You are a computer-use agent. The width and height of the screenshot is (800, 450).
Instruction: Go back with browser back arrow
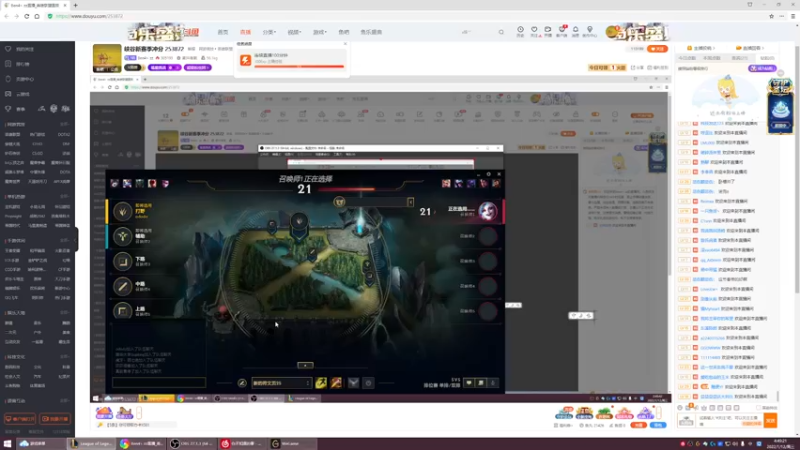[x=7, y=16]
